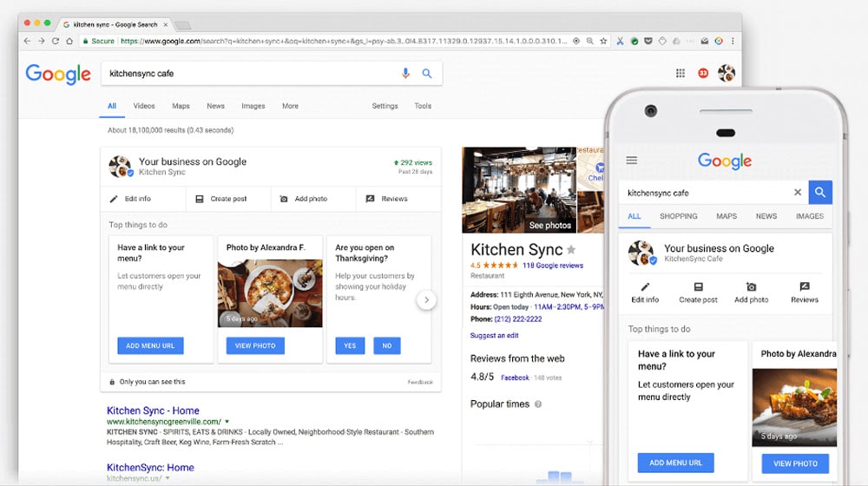Open the red notifications badge
868x486 pixels.
703,73
